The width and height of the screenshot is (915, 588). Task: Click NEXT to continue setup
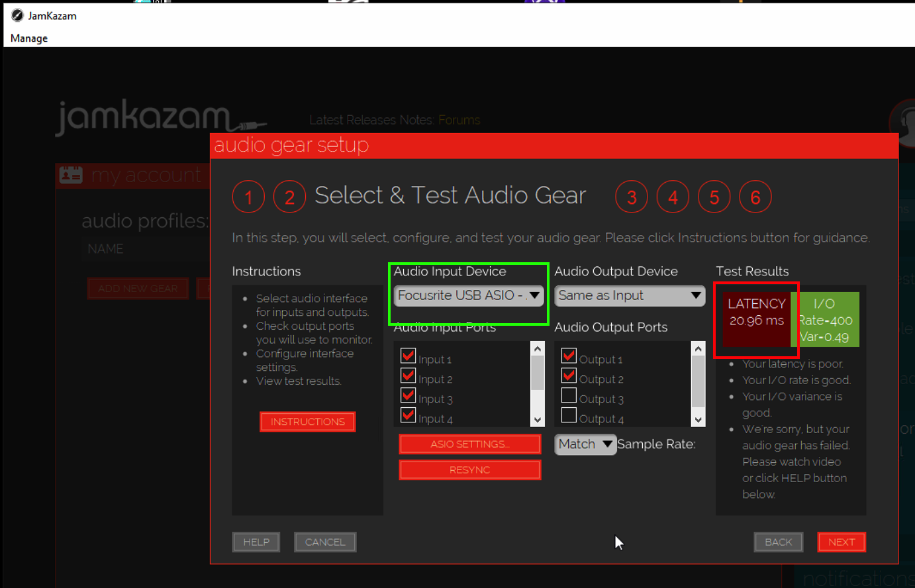coord(842,542)
